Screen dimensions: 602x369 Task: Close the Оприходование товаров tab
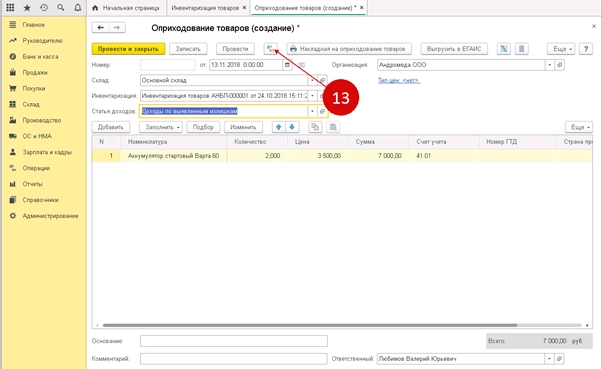(361, 7)
